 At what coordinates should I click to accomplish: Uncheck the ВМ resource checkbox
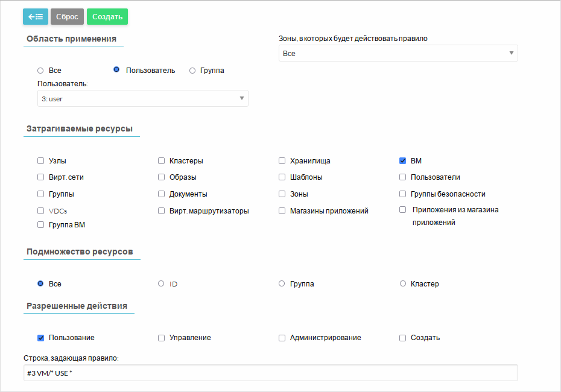point(402,161)
